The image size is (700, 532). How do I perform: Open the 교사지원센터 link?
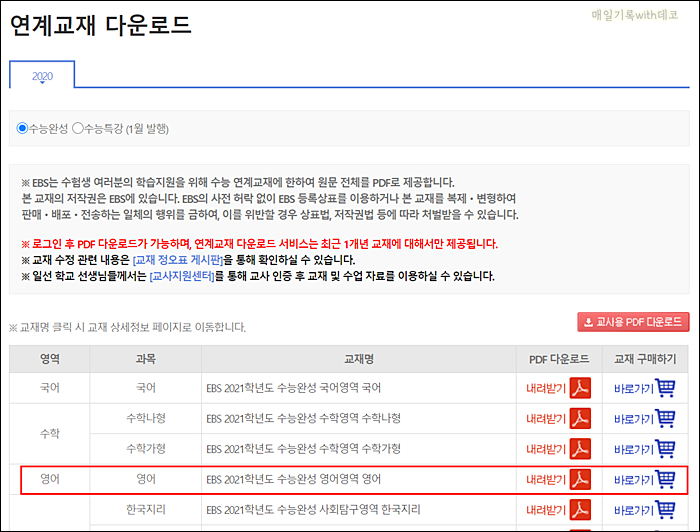pyautogui.click(x=182, y=276)
